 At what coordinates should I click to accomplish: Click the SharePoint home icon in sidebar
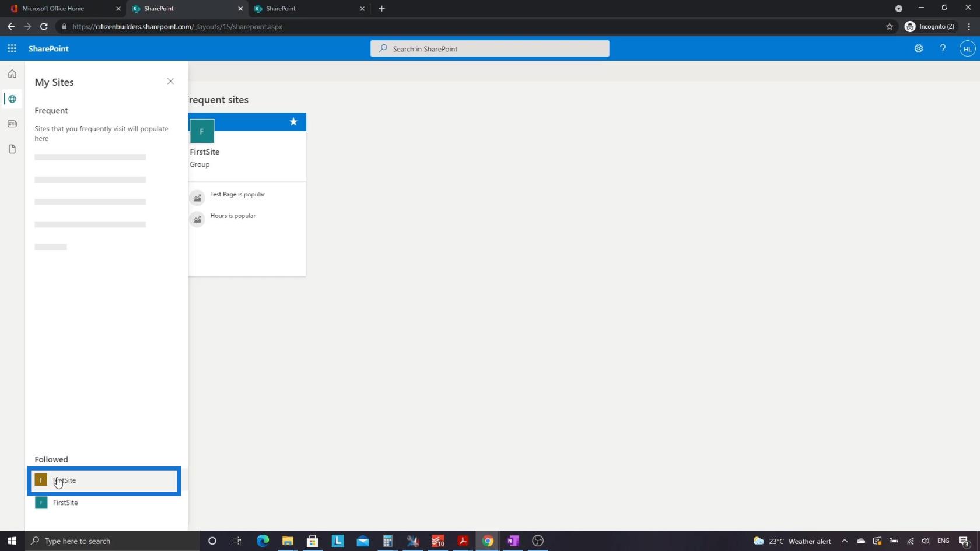(12, 74)
